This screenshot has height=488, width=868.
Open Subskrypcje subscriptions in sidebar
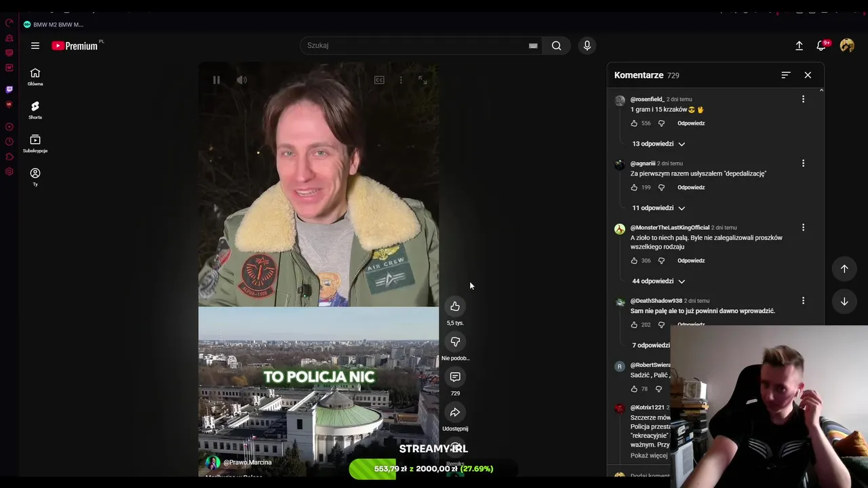tap(35, 144)
